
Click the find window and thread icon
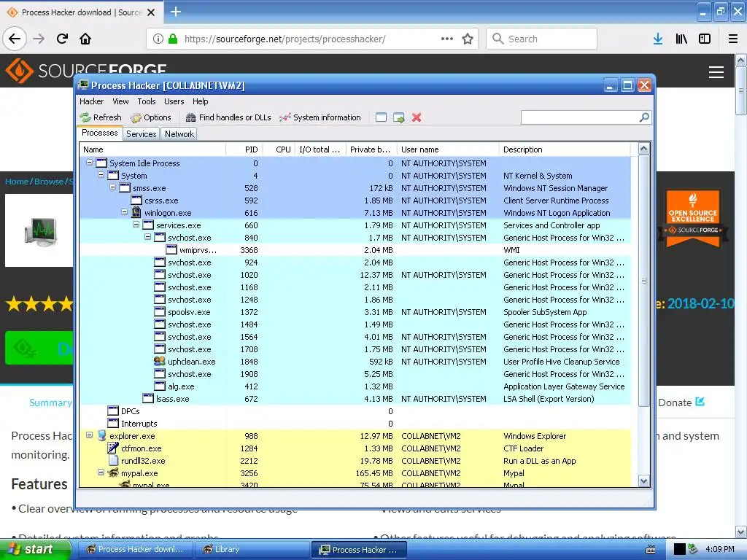[x=399, y=117]
